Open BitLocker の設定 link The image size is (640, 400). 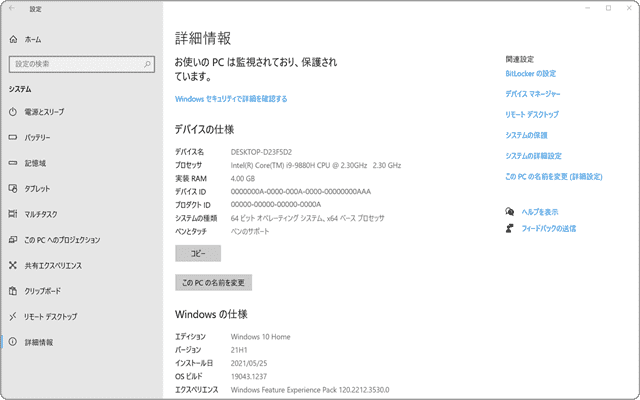coord(531,73)
